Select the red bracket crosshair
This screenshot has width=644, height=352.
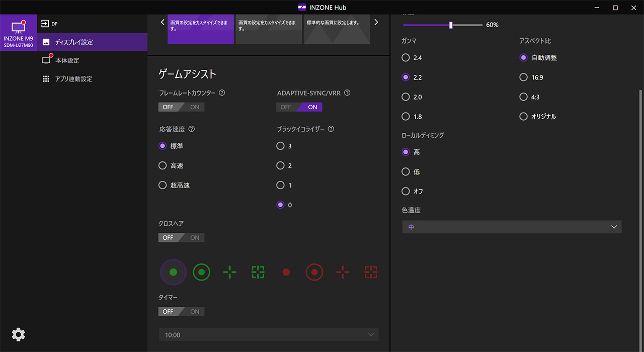click(371, 272)
